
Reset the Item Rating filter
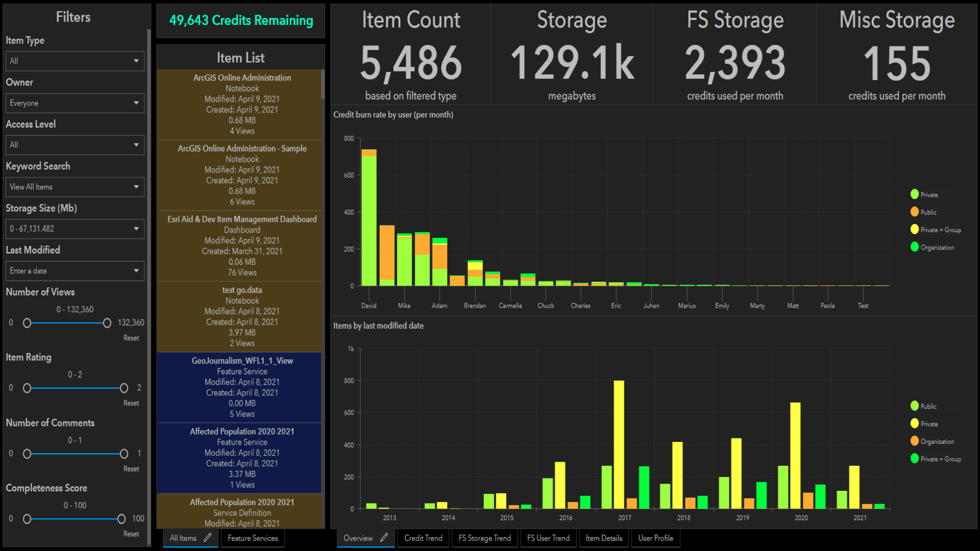click(131, 403)
